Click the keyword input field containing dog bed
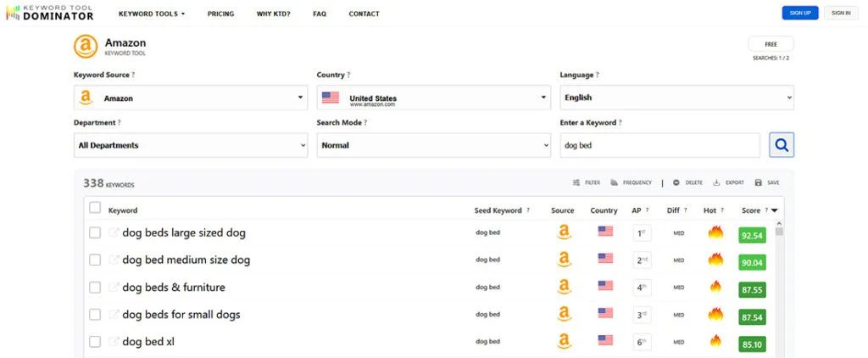 659,145
